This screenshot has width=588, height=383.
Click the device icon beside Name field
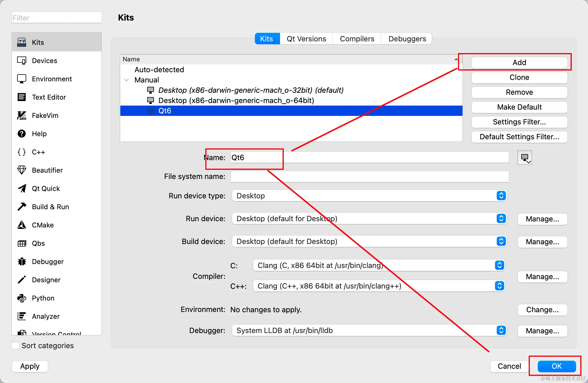pos(524,157)
